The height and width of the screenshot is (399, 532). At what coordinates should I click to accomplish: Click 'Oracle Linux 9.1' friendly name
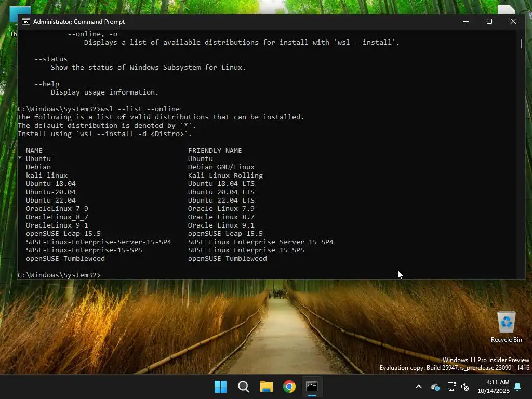pos(221,225)
